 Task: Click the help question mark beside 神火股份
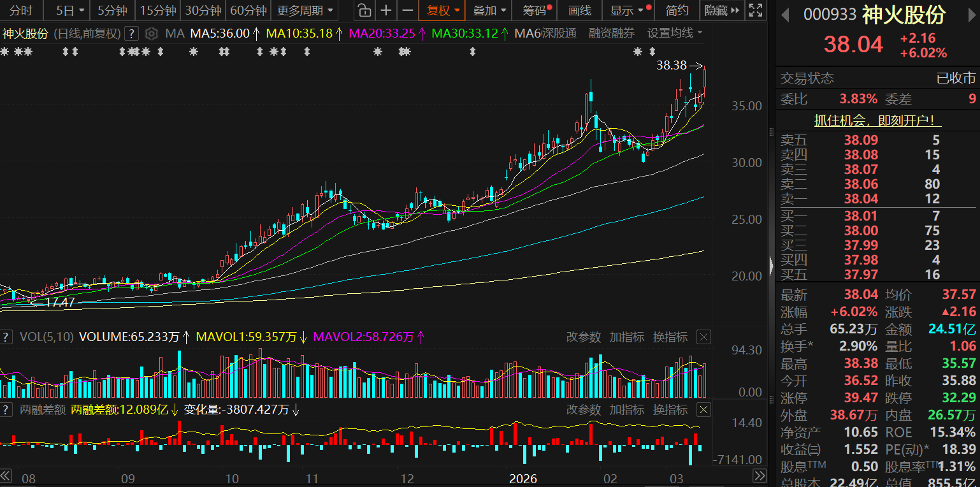point(131,34)
